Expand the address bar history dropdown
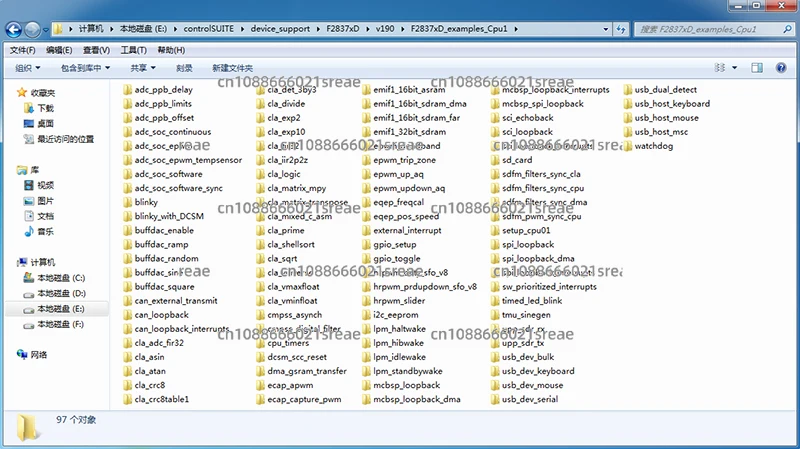Screen dimensions: 800x449 (x=606, y=29)
